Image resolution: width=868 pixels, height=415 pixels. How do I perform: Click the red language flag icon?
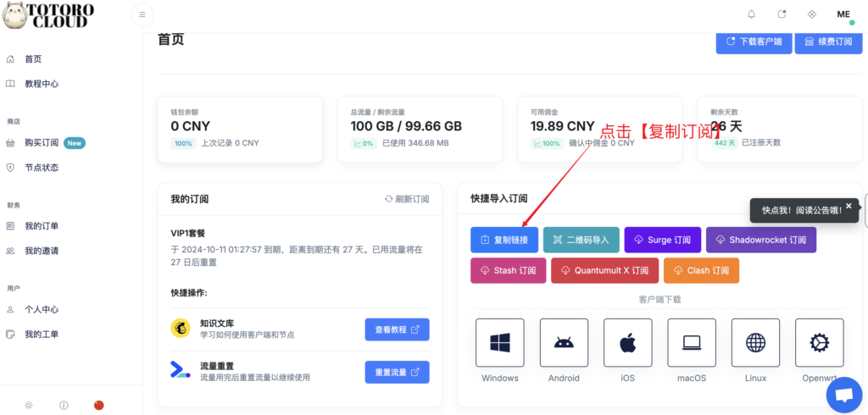point(98,405)
